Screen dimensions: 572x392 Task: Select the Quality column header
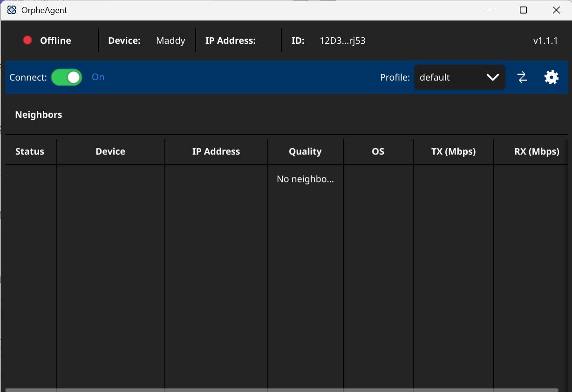[305, 151]
